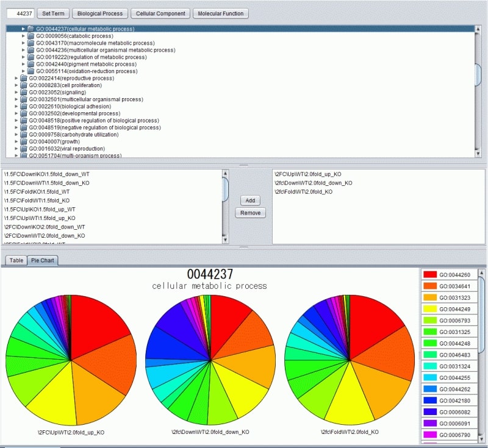488x448 pixels.
Task: Click folder icon beside GO:0009056 catabolic process
Action: pyautogui.click(x=31, y=36)
